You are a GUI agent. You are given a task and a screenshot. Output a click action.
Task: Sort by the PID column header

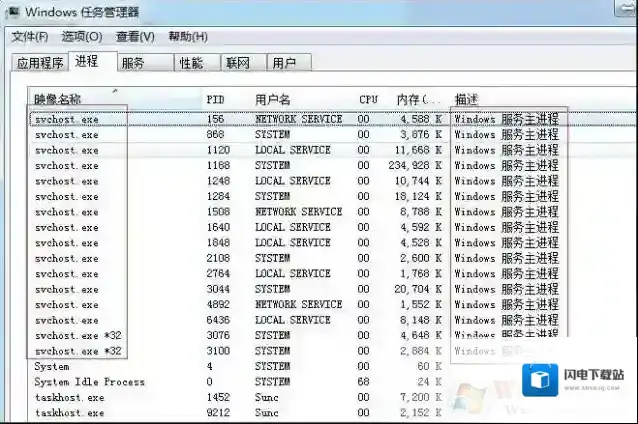[x=215, y=100]
